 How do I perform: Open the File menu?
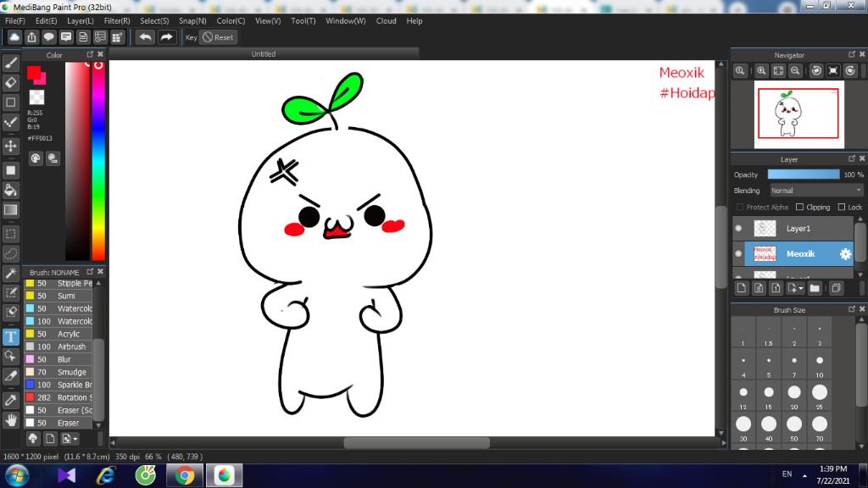point(15,21)
